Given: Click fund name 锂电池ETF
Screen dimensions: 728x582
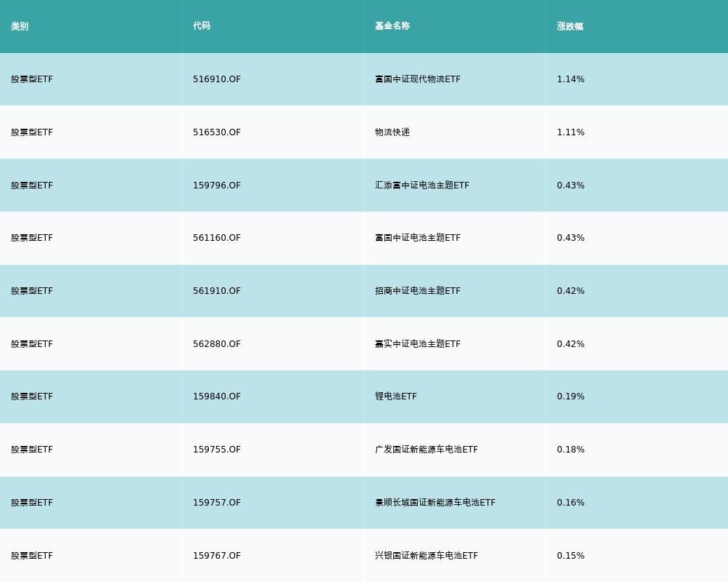Looking at the screenshot, I should click(x=396, y=396).
